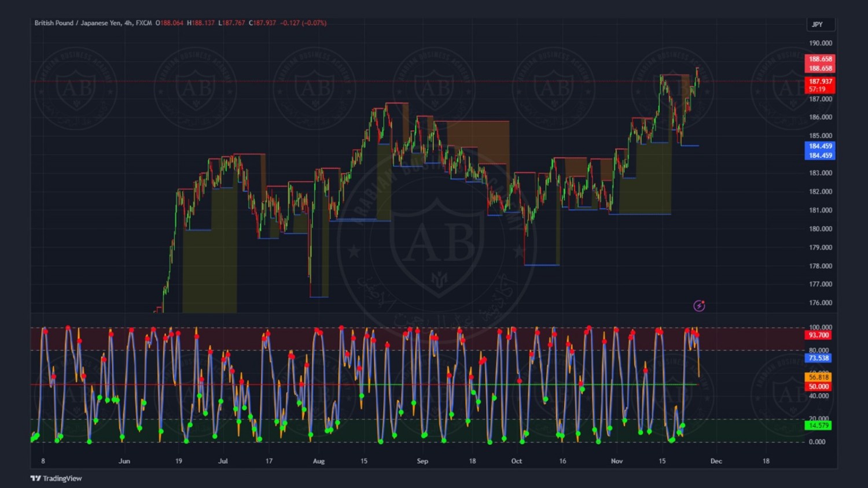The width and height of the screenshot is (868, 488).
Task: Click the red 93.700 oscillator label
Action: click(x=818, y=335)
